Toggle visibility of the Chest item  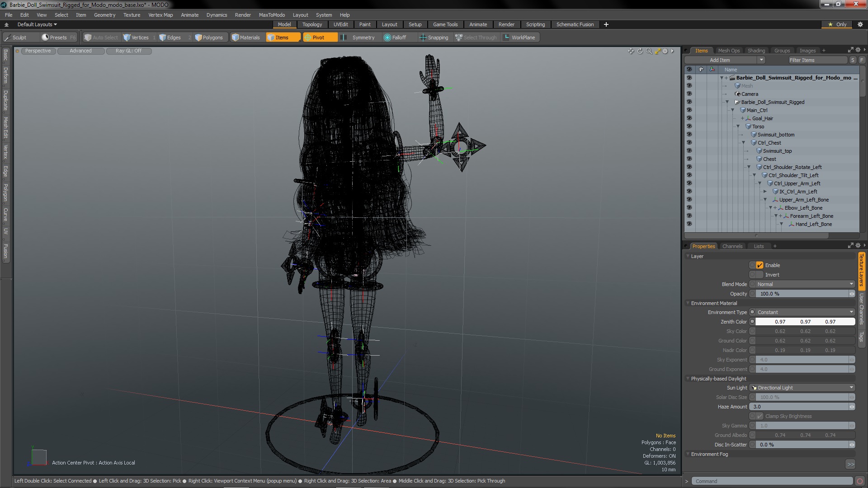[689, 159]
